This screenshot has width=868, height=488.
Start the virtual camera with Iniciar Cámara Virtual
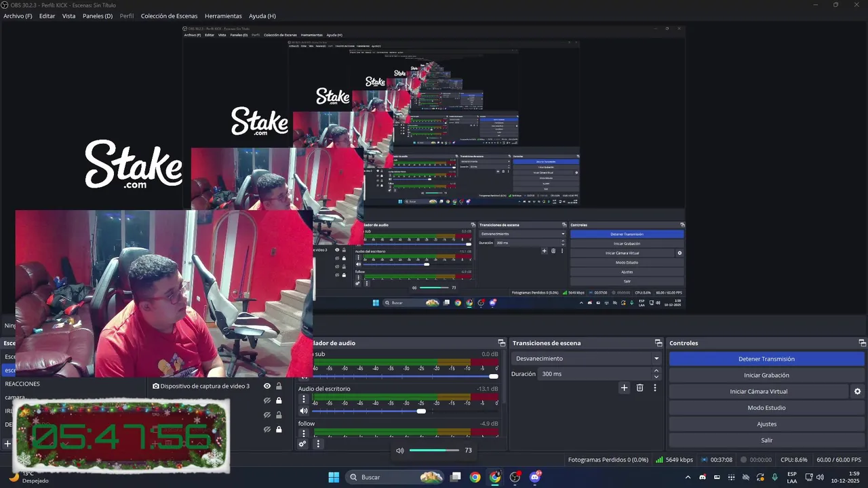(x=758, y=392)
